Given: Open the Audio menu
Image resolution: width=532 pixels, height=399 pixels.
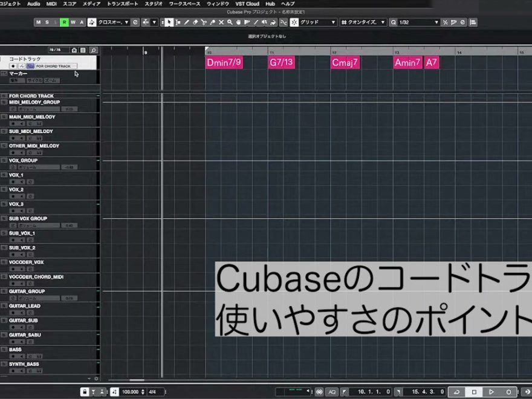Looking at the screenshot, I should [x=34, y=4].
